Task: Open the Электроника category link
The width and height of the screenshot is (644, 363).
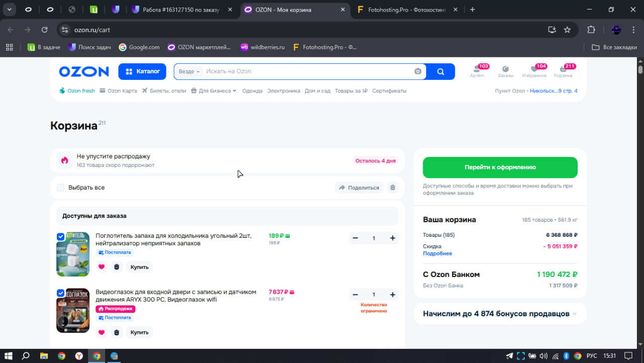Action: [283, 91]
